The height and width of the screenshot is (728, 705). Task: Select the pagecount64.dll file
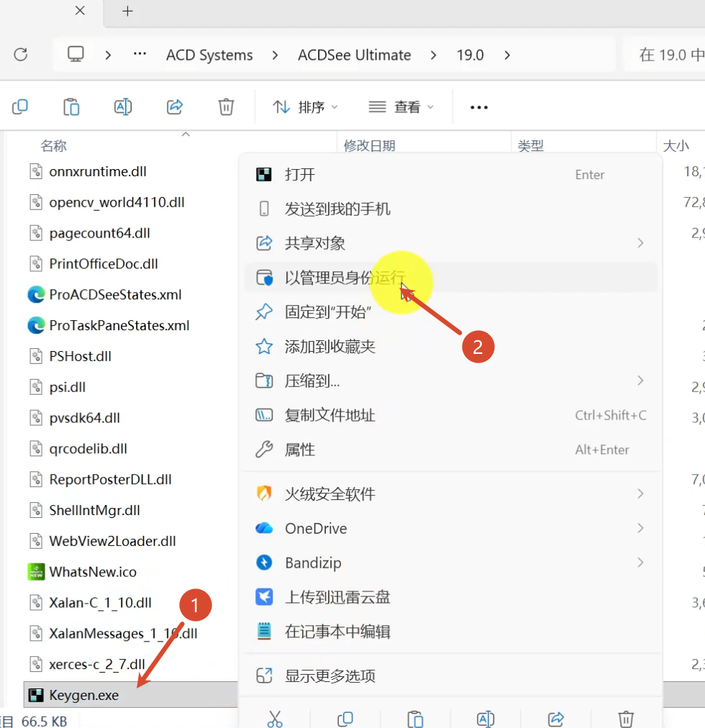[x=100, y=233]
